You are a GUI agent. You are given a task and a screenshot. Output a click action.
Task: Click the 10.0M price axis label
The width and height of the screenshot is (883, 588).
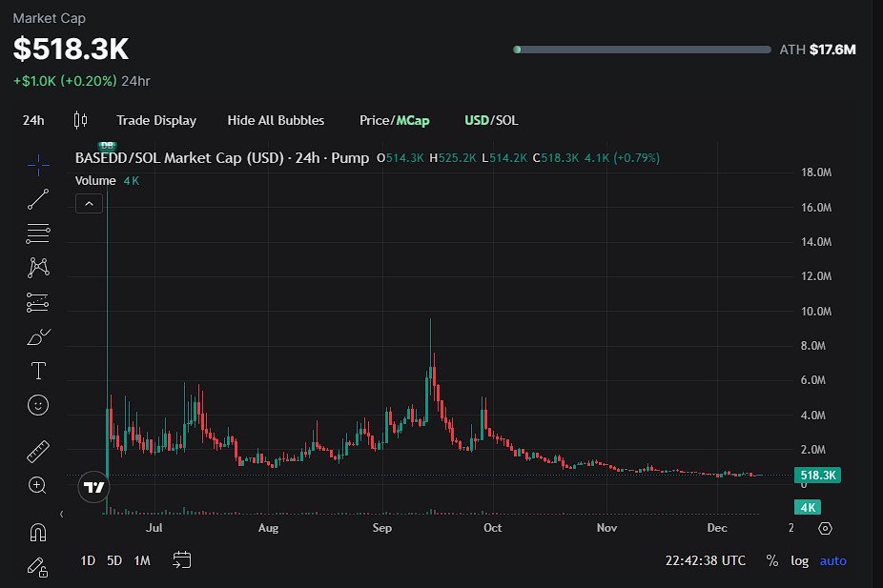(x=816, y=312)
